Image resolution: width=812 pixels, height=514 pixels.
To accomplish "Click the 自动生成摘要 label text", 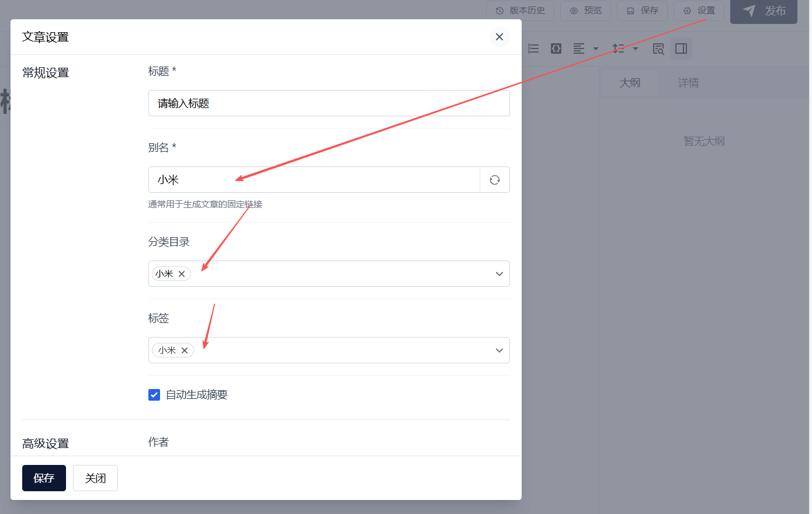I will (197, 395).
